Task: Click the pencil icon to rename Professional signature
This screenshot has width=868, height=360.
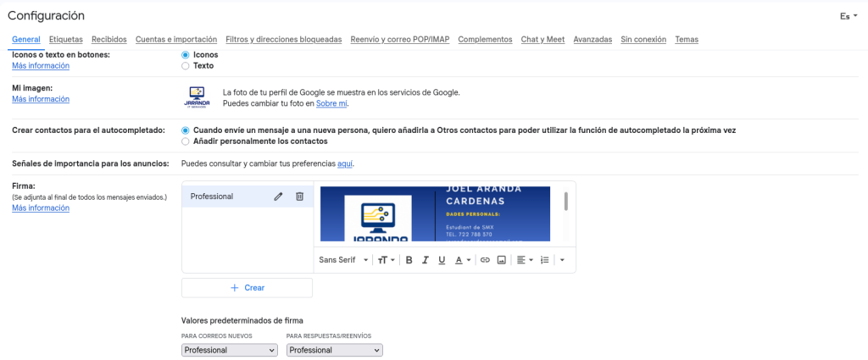Action: 278,197
